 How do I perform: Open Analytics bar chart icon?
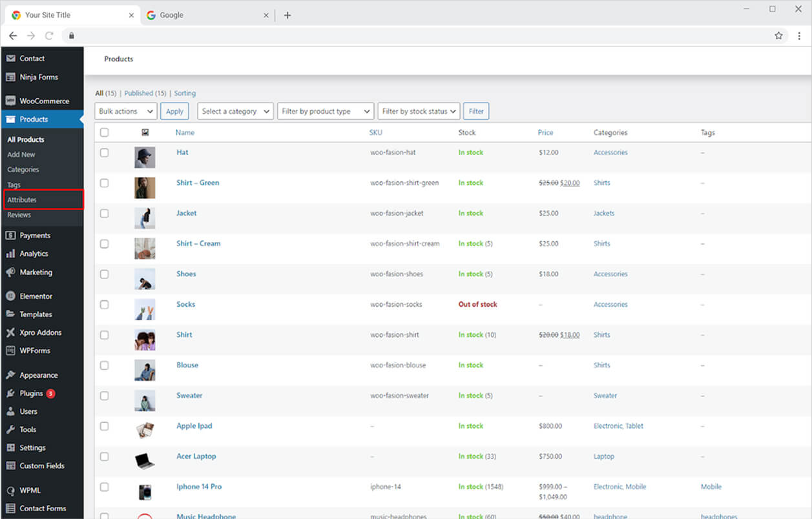(10, 254)
